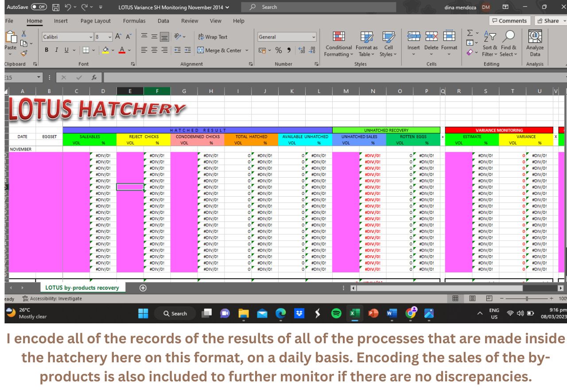Apply the red Font Color swatch
The height and width of the screenshot is (392, 567).
click(x=122, y=50)
